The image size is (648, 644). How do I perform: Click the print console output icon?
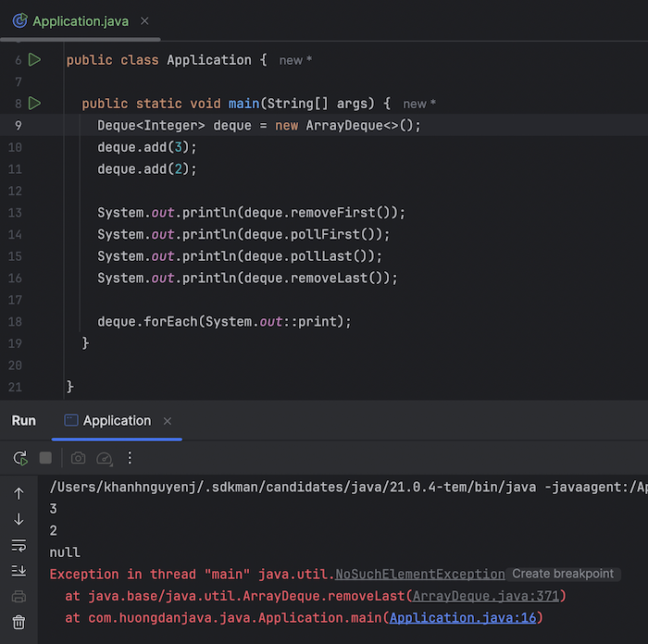click(x=19, y=597)
